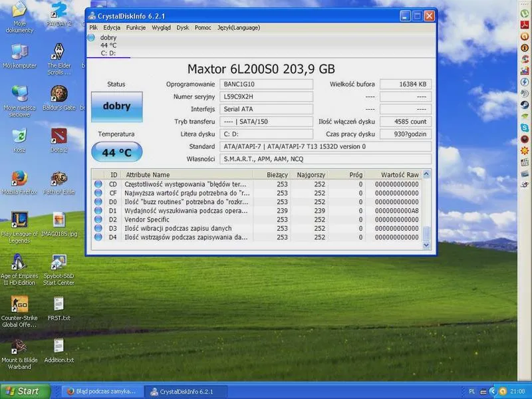The width and height of the screenshot is (532, 399).
Task: Launch the Baldur's Gate desktop shortcut
Action: click(59, 97)
